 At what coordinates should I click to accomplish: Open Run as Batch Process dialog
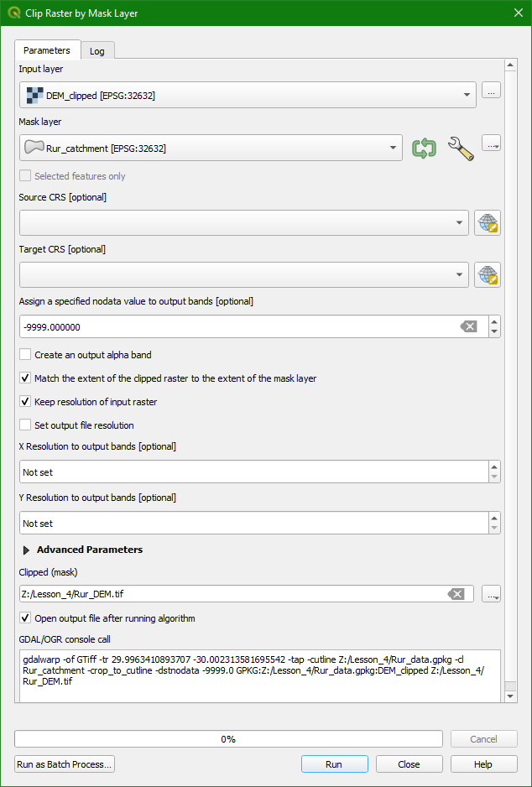coord(64,764)
